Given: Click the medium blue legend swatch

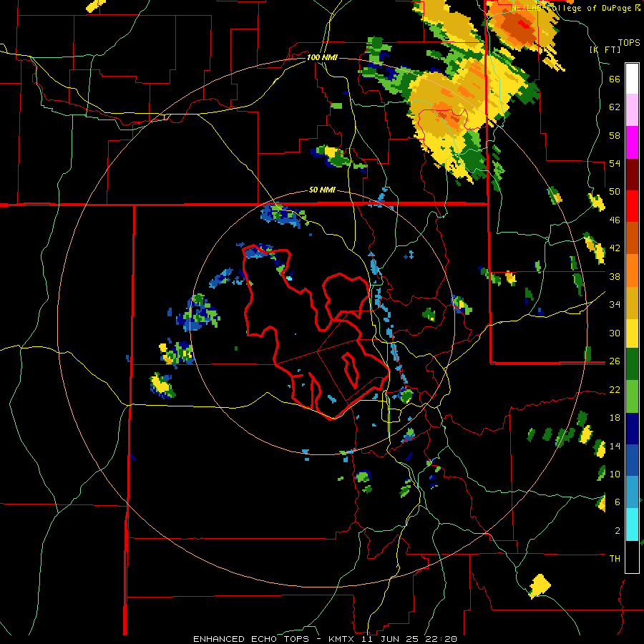Looking at the screenshot, I should pos(632,460).
